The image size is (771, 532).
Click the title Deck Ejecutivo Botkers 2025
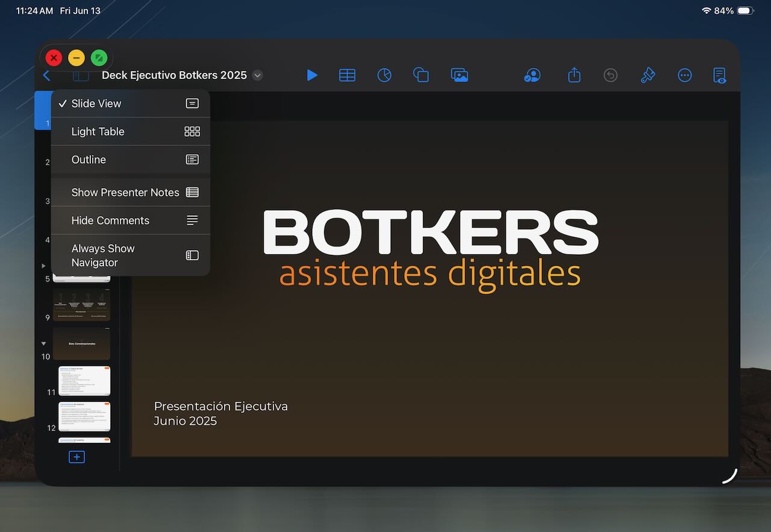[x=174, y=75]
